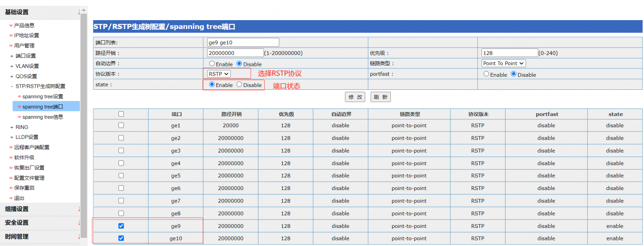Collapse the 基础设置 section arrow
The width and height of the screenshot is (644, 246).
pos(79,12)
